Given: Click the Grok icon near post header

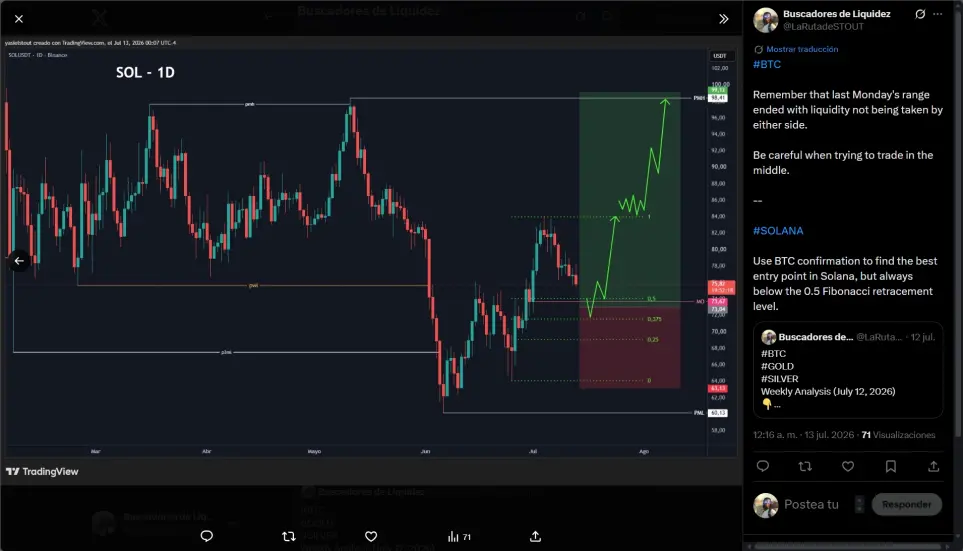Looking at the screenshot, I should pos(920,14).
